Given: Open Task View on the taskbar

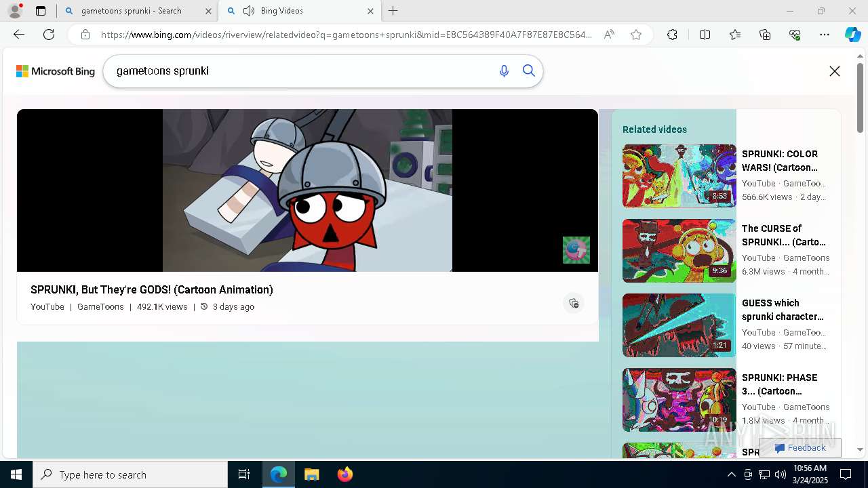Looking at the screenshot, I should pyautogui.click(x=244, y=474).
